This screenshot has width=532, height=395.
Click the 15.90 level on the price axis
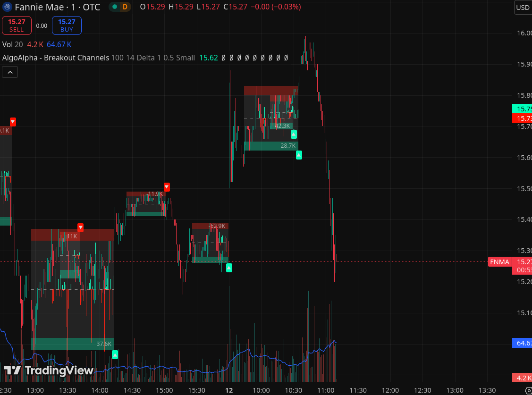point(524,64)
